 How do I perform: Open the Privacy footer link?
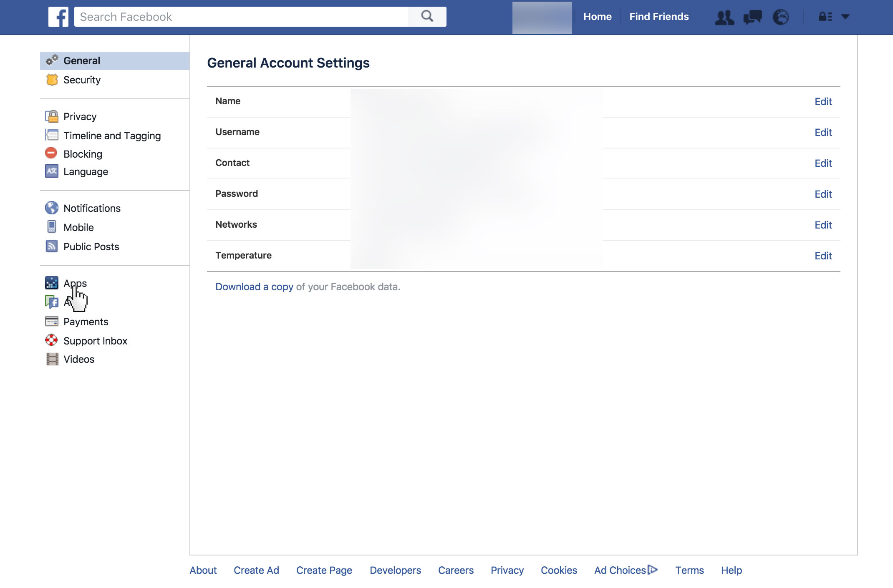tap(507, 570)
